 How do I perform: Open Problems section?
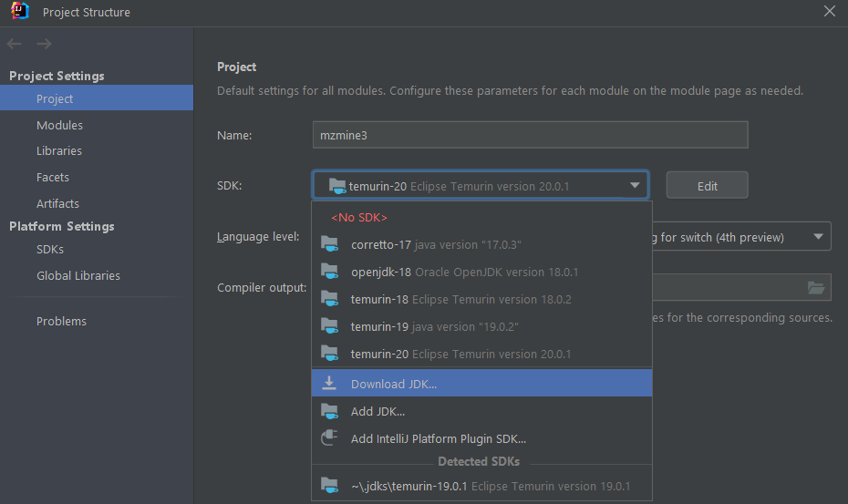tap(97, 321)
